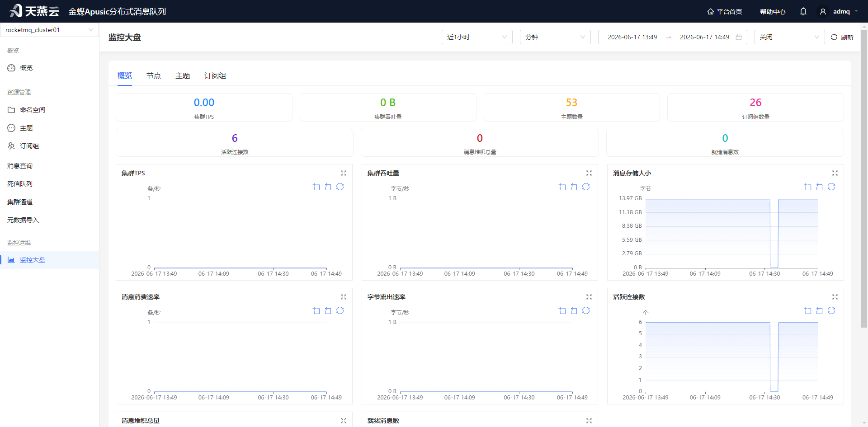
Task: Refresh the 集群吞吐量 chart
Action: [586, 187]
